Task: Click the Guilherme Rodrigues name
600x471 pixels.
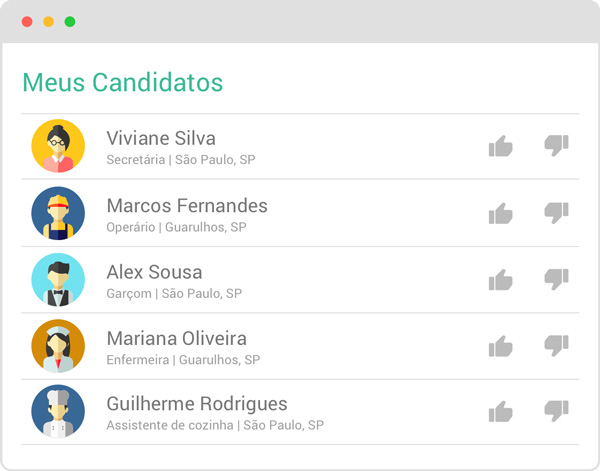Action: pyautogui.click(x=197, y=404)
